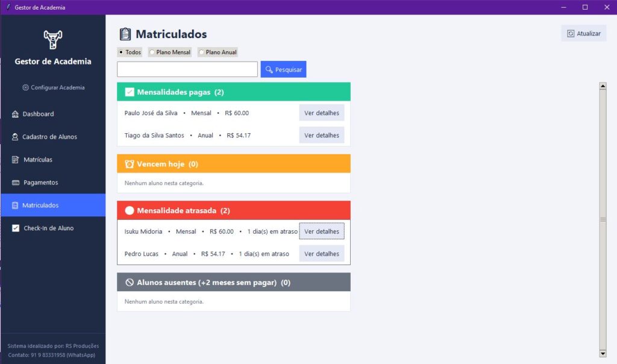
Task: Click the name Paulo José da Silva
Action: click(151, 113)
